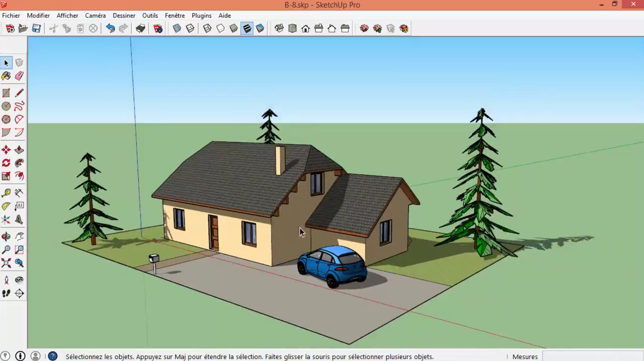
Task: Pick the Rectangle drawing tool
Action: point(6,93)
